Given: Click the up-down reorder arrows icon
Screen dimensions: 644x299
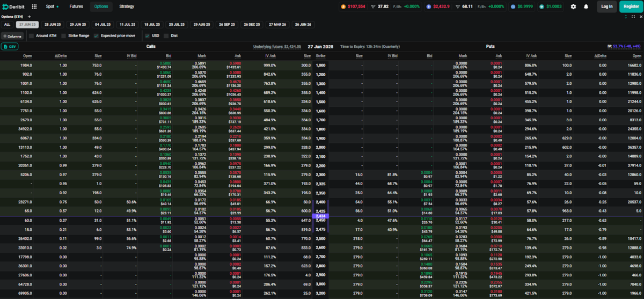Looking at the screenshot, I should 626,17.
